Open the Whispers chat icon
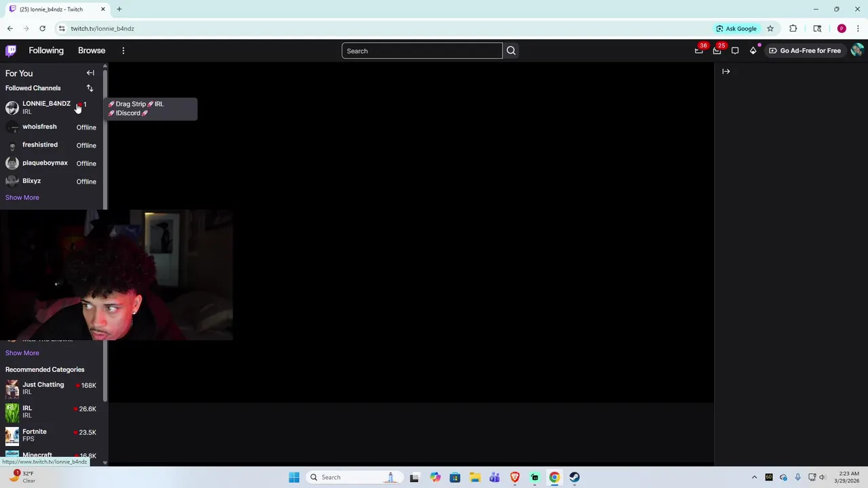Viewport: 868px width, 488px height. (x=735, y=51)
